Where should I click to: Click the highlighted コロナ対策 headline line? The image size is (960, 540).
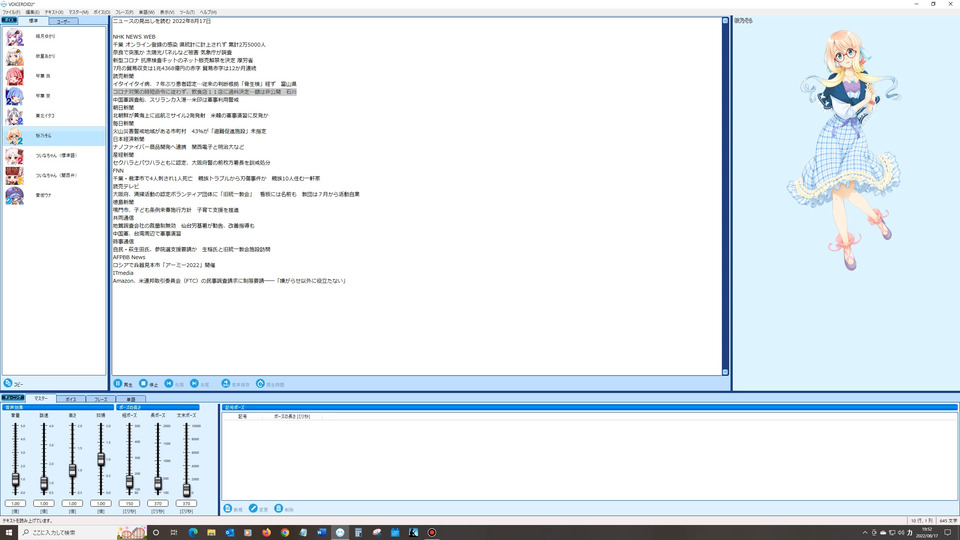tap(204, 92)
